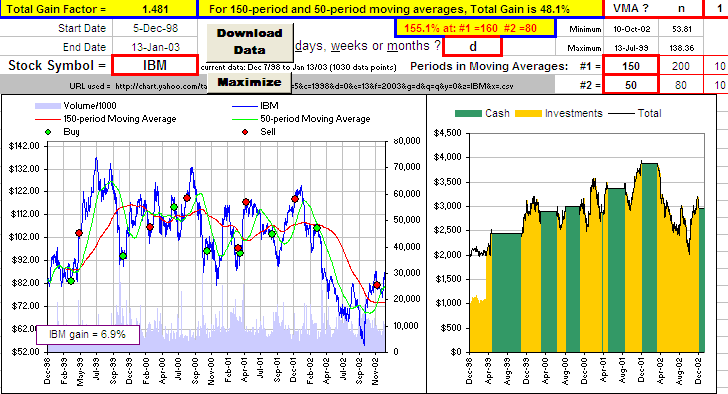Click the Total Gain Factor value 1.481
Image resolution: width=728 pixels, height=394 pixels.
tap(155, 9)
